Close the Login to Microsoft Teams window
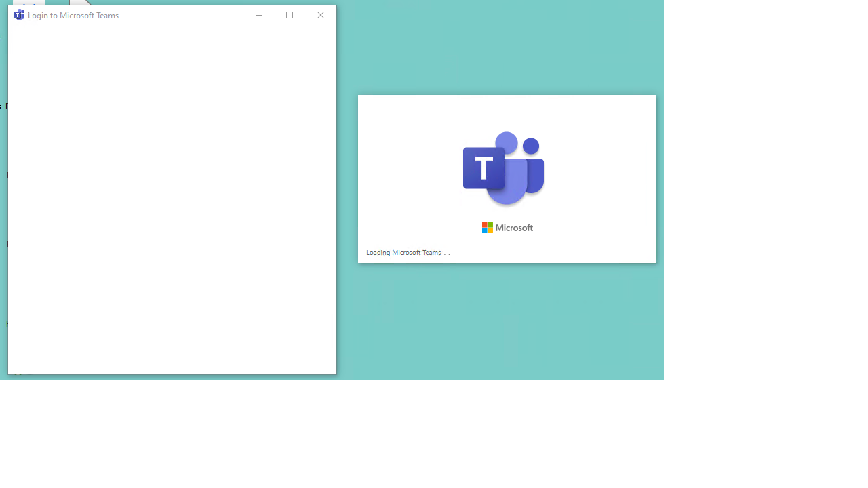This screenshot has width=868, height=488. point(321,15)
